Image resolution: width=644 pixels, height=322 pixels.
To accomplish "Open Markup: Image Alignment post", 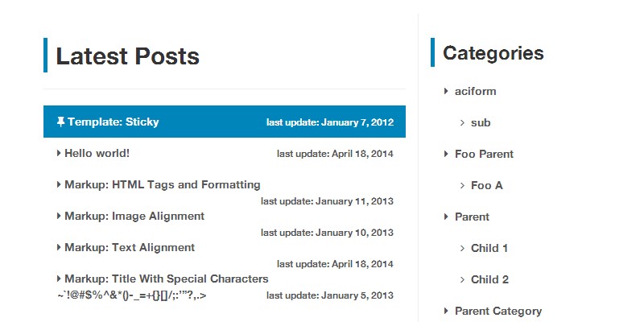I will [x=134, y=216].
